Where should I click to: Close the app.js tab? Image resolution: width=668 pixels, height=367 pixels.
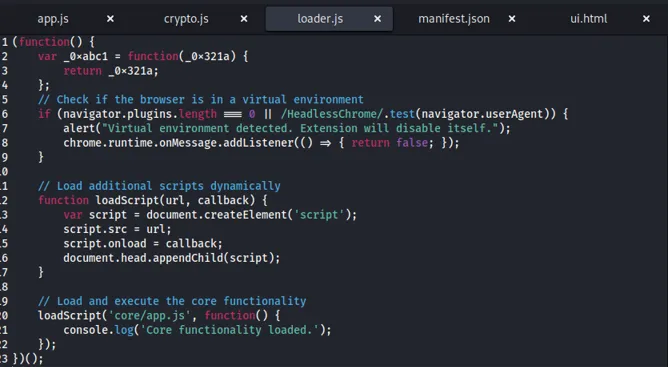[110, 19]
